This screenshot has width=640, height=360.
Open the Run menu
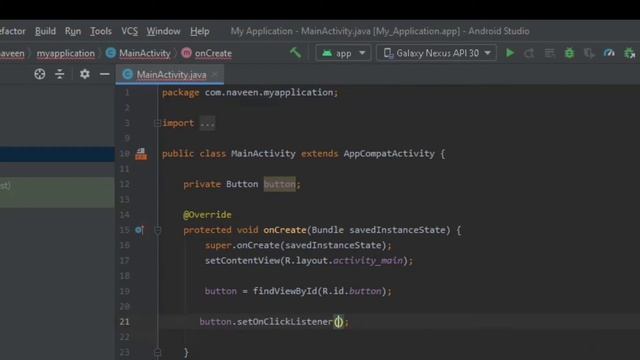click(73, 31)
